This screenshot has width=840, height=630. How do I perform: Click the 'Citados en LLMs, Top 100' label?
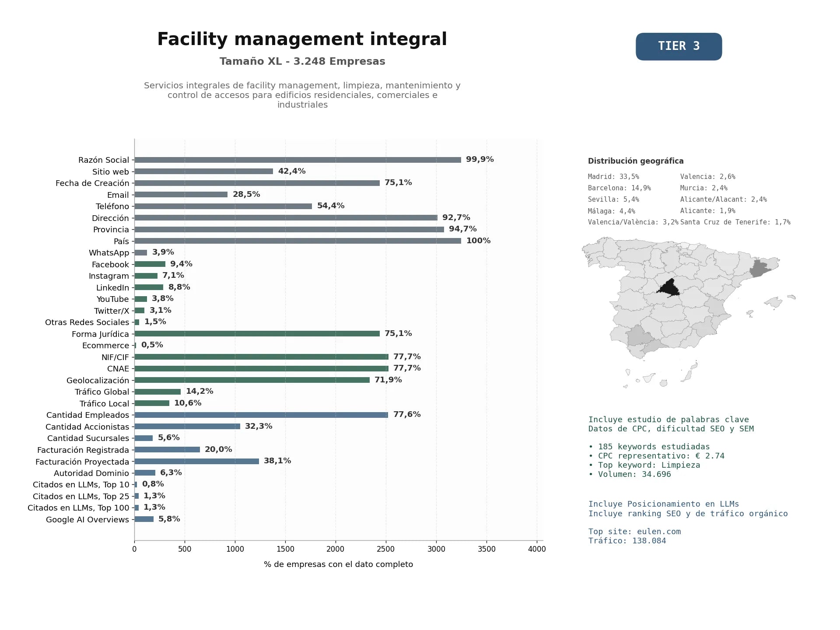pyautogui.click(x=78, y=508)
